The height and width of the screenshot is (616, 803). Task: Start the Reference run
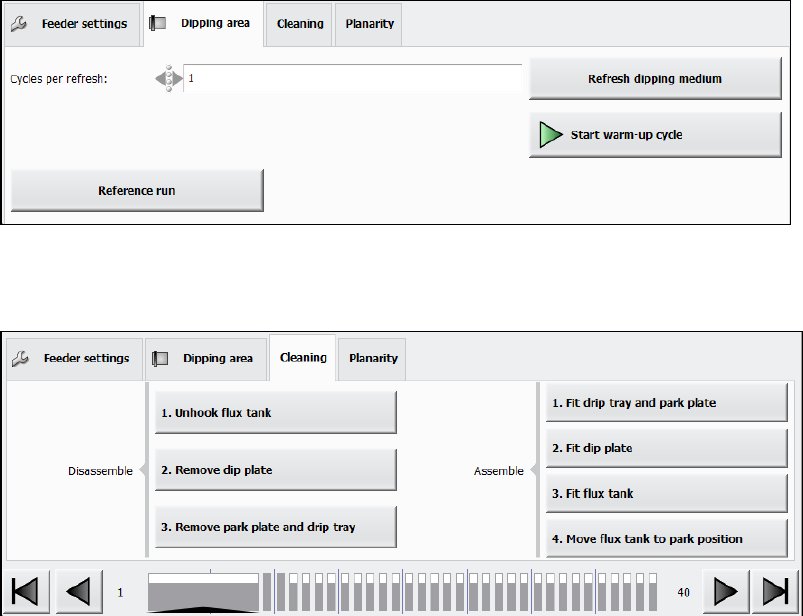(137, 191)
